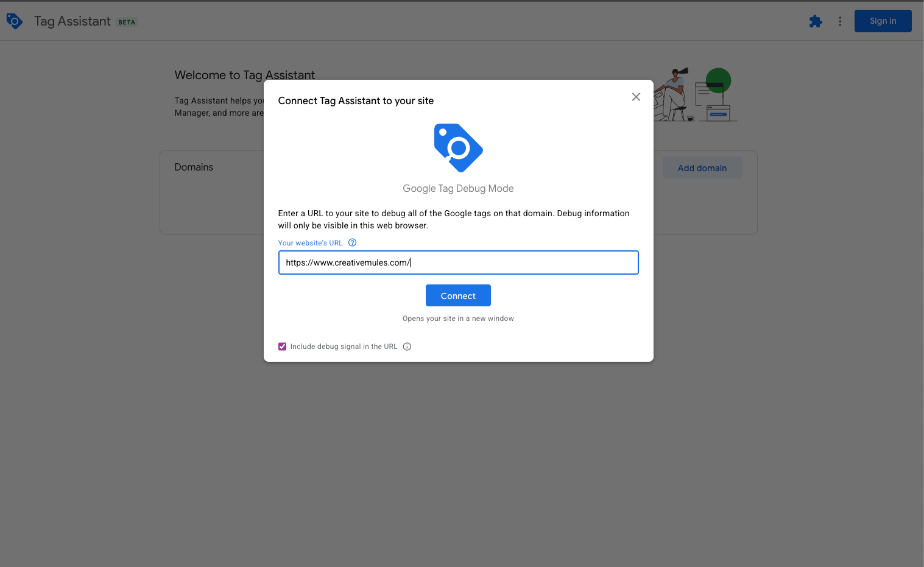
Task: Click the Opens your site in a new window text
Action: (x=458, y=319)
